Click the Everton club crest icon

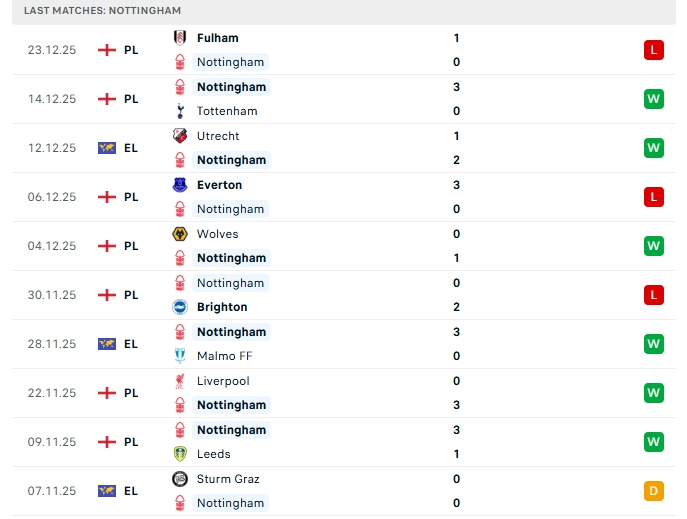click(180, 185)
